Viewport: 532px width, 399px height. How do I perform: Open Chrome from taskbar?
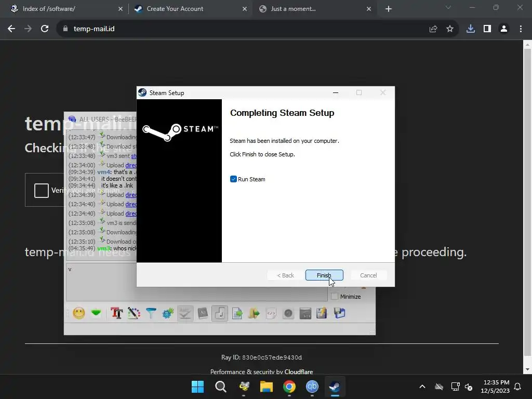tap(289, 387)
